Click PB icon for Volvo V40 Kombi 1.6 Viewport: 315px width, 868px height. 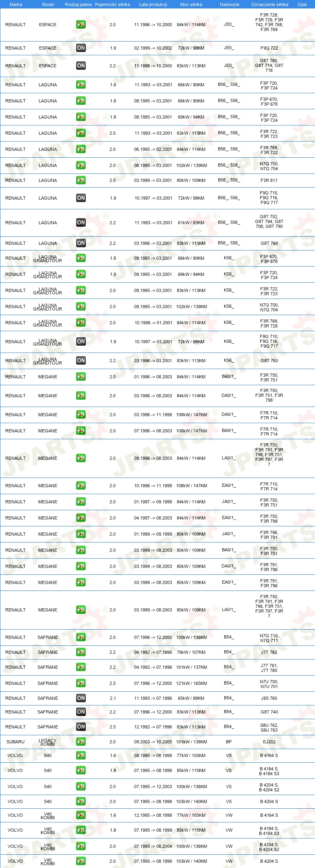(x=81, y=815)
